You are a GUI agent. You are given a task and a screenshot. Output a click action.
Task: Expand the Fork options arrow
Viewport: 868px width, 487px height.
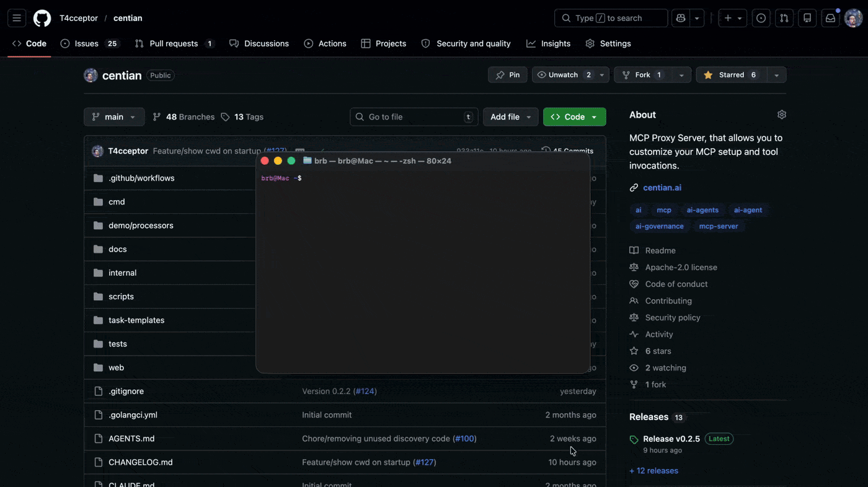click(681, 74)
